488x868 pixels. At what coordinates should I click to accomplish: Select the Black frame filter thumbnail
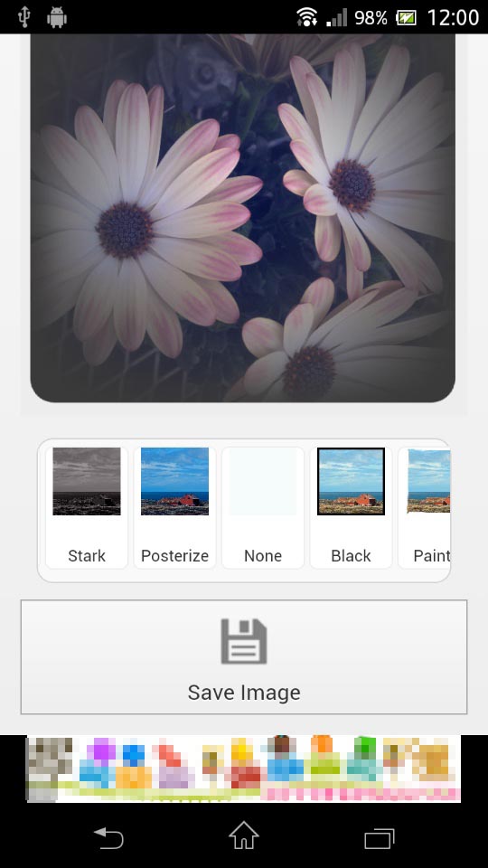pos(351,481)
